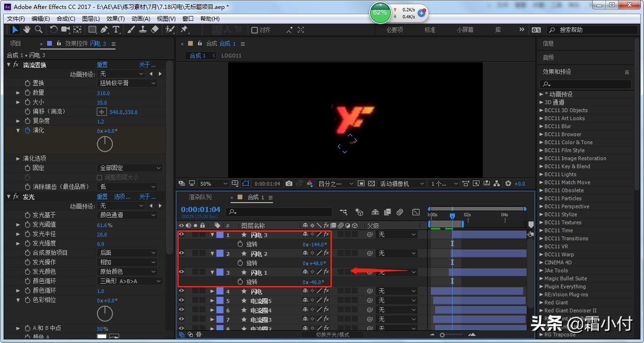
Task: Open the 置换 displacement type dropdown
Action: click(127, 83)
